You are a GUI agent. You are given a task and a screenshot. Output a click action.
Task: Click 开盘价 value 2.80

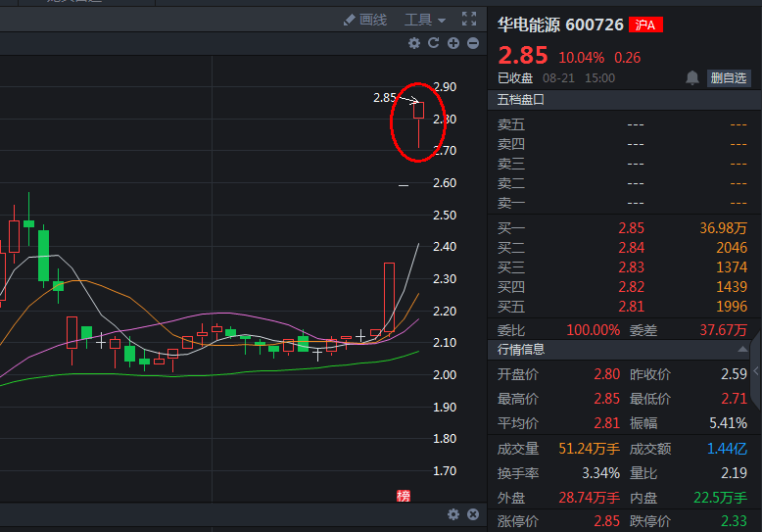607,374
